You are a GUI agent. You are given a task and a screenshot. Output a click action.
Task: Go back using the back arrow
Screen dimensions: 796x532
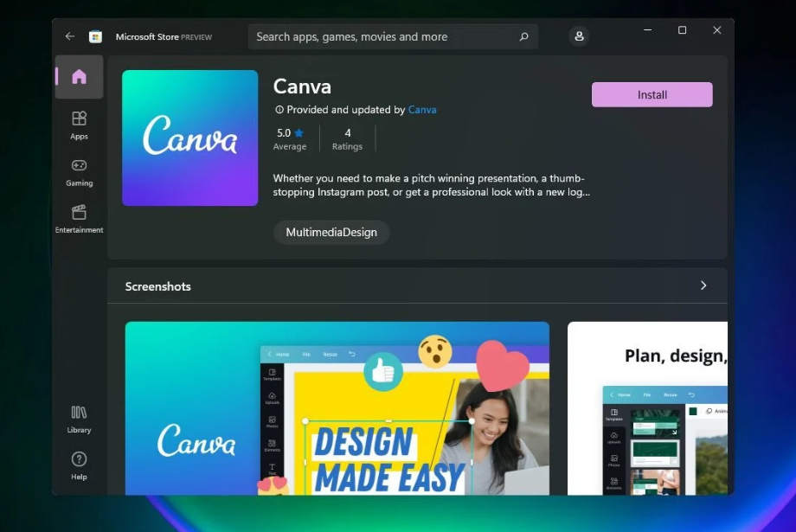click(x=70, y=36)
